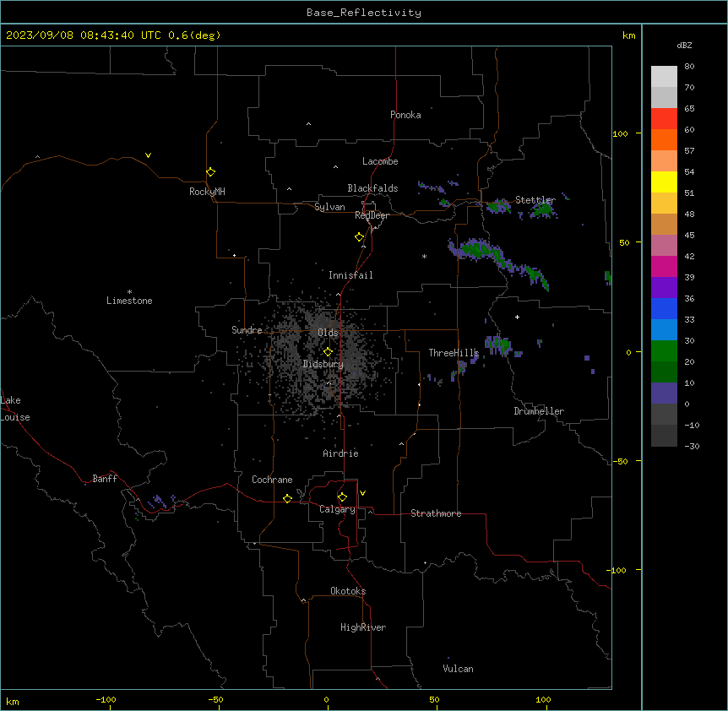Click the Banff label
Viewport: 728px width, 711px height.
click(x=105, y=479)
